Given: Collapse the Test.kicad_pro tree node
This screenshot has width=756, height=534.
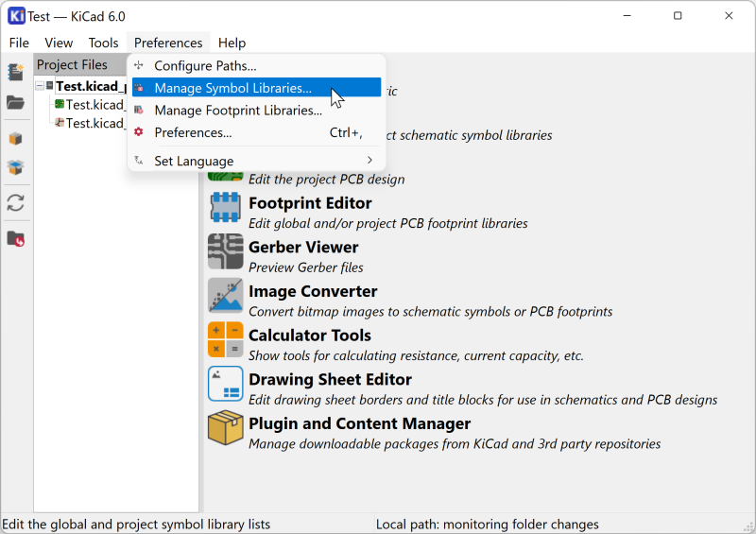Looking at the screenshot, I should coord(40,86).
